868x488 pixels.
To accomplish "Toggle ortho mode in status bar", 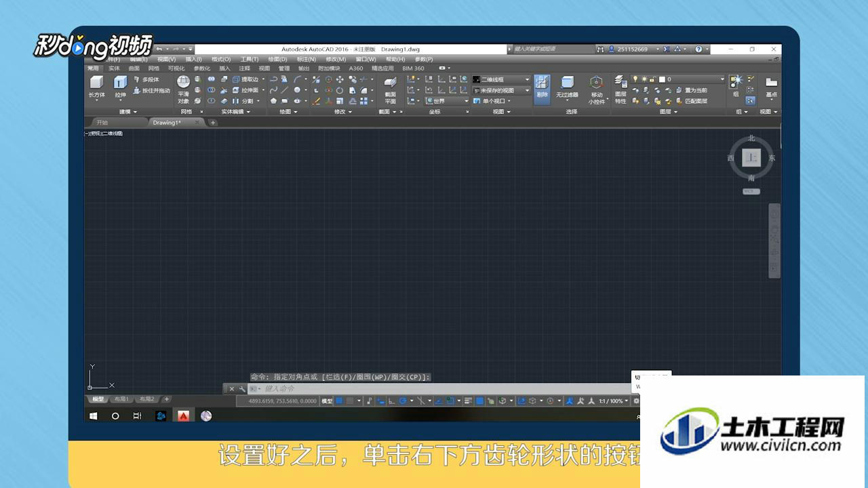I will [x=393, y=401].
